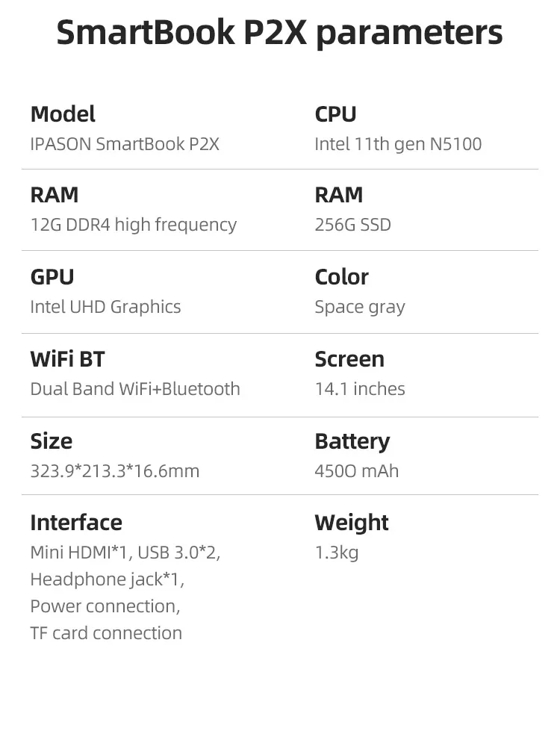Click the Interface label
This screenshot has width=560, height=737.
pyautogui.click(x=76, y=523)
